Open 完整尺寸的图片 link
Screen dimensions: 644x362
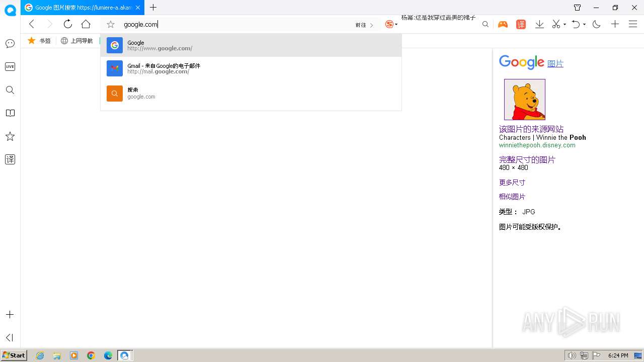pyautogui.click(x=527, y=160)
